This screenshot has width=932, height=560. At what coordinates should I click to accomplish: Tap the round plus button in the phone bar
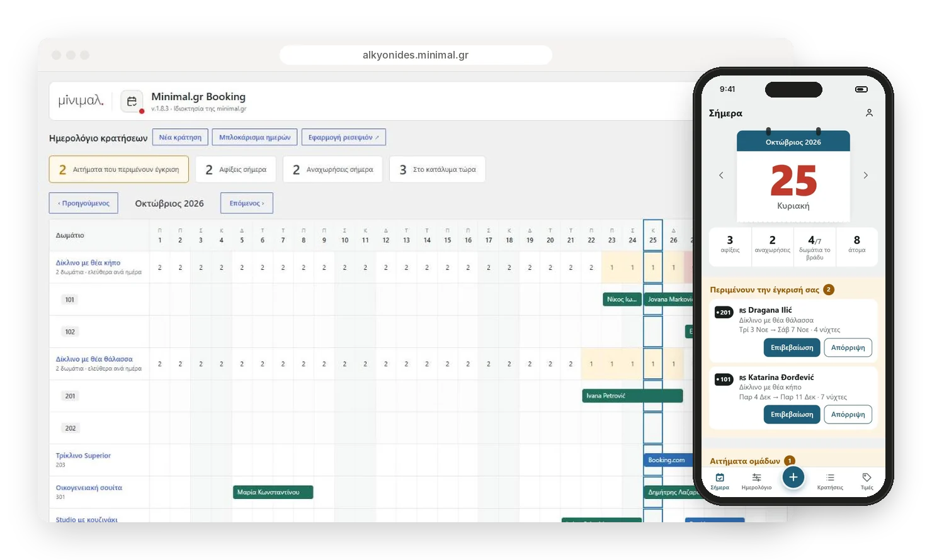[x=793, y=478]
